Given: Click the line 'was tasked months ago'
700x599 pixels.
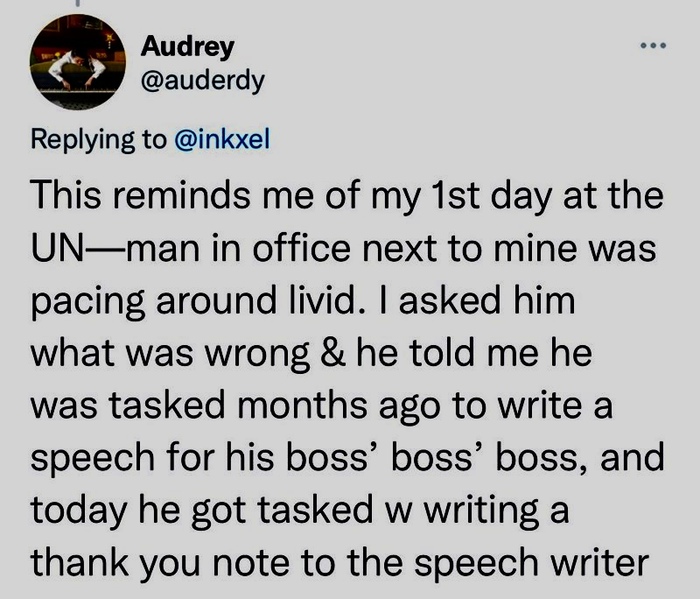Looking at the screenshot, I should [321, 407].
